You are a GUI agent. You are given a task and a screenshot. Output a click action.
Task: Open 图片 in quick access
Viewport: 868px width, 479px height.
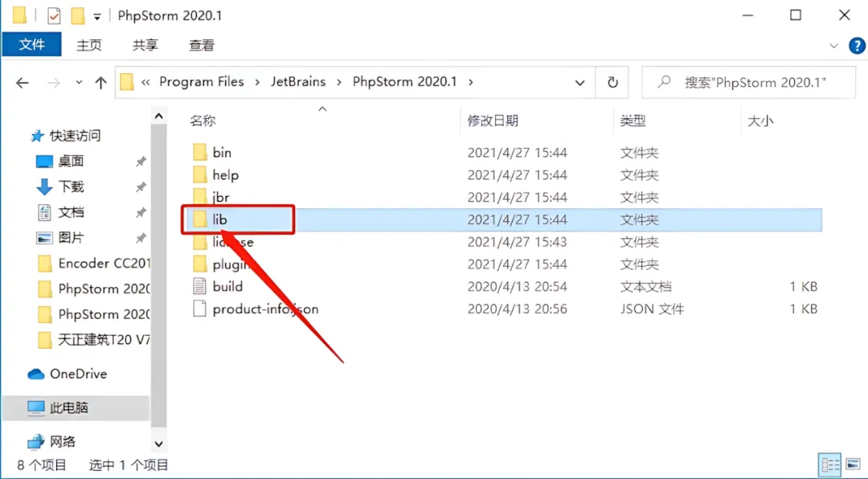(59, 238)
